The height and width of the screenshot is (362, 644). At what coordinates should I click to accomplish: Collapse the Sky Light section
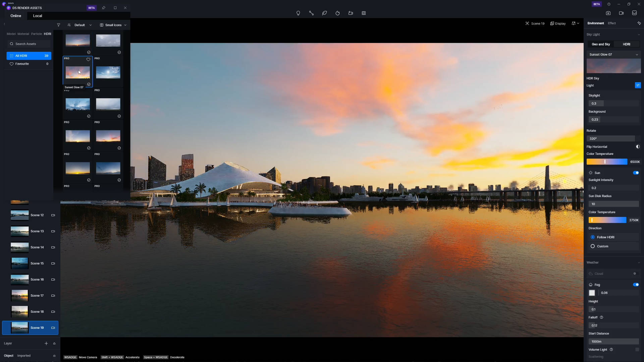tap(639, 35)
